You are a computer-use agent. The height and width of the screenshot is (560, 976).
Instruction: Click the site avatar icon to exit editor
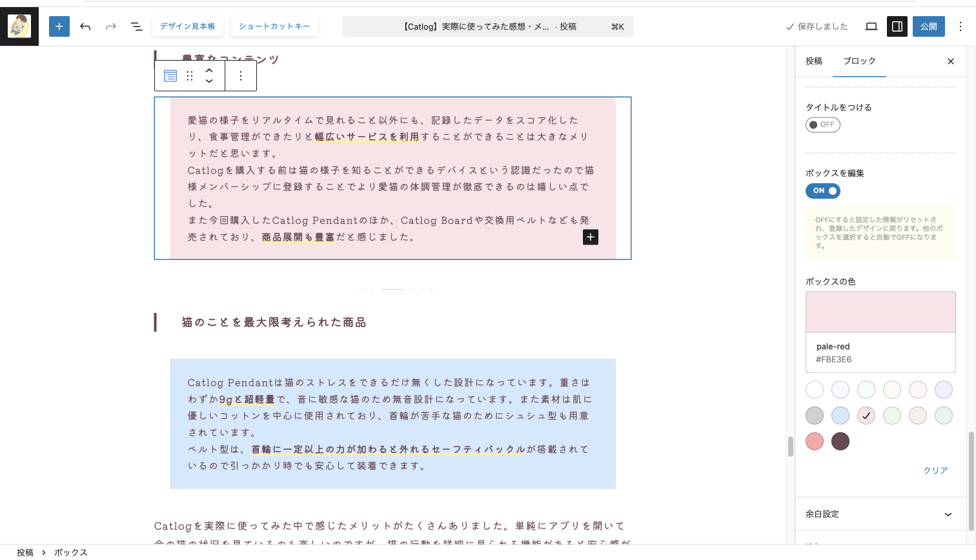(19, 26)
